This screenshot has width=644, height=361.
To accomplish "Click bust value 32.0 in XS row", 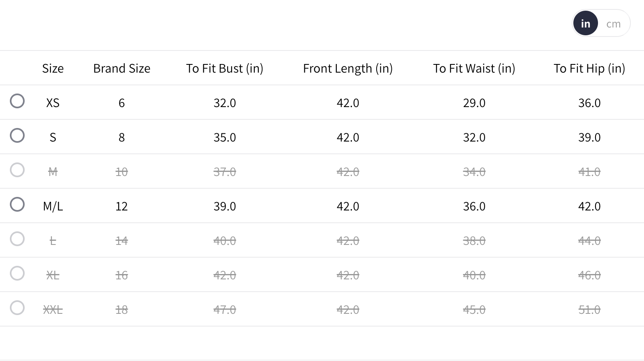I will click(x=225, y=103).
